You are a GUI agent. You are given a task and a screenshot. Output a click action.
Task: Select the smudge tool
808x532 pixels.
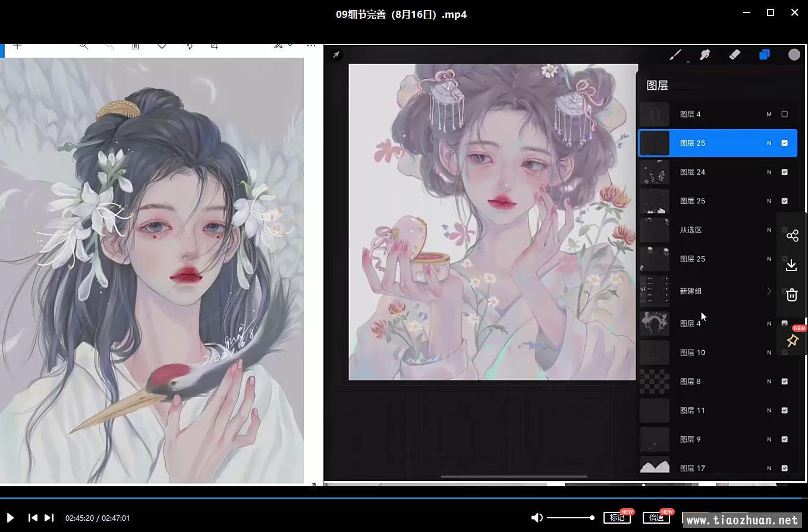coord(705,55)
